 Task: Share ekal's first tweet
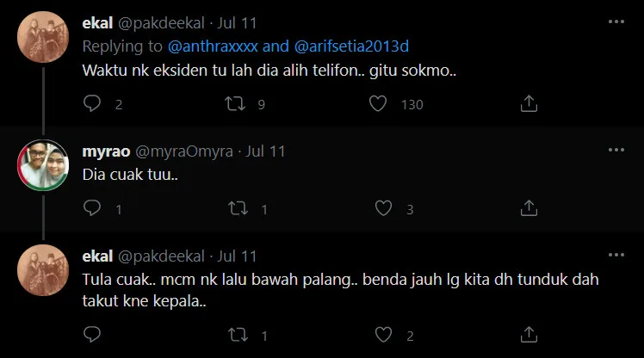click(x=530, y=104)
